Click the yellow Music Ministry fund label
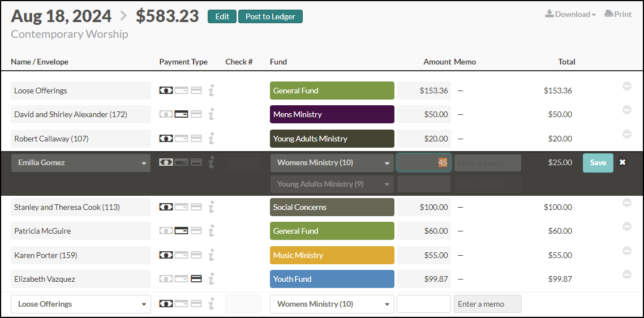Viewport: 644px width, 318px height. click(x=332, y=255)
